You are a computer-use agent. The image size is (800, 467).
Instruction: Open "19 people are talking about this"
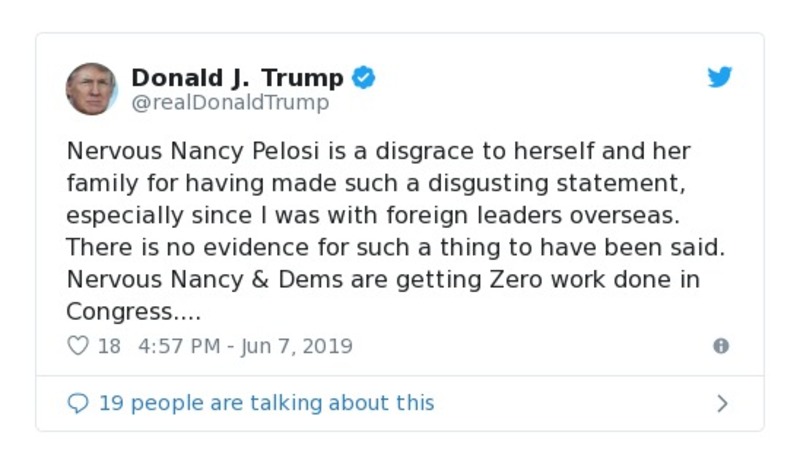tap(266, 403)
